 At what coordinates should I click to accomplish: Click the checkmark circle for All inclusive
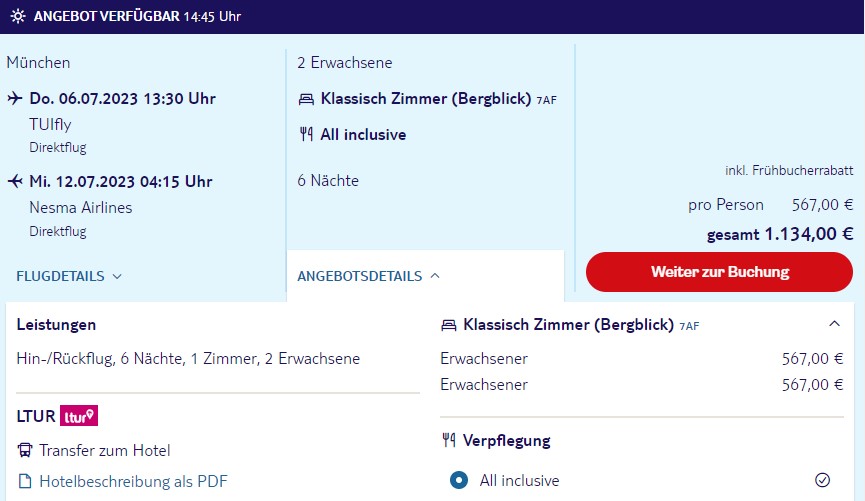822,480
